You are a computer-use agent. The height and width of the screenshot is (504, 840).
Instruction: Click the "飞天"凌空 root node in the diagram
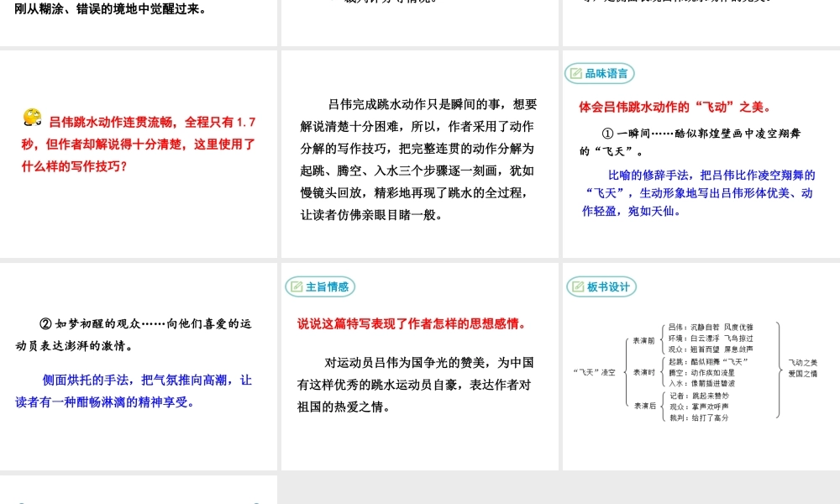[593, 372]
